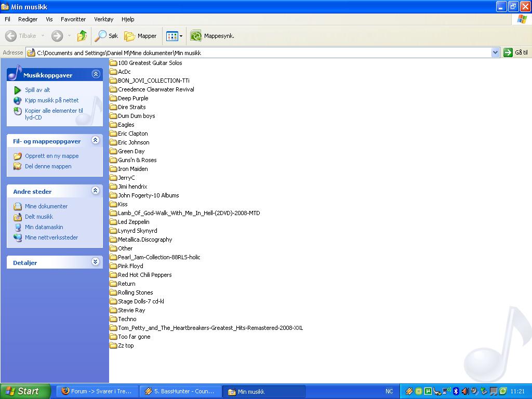This screenshot has width=532, height=399.
Task: Click the views grid icon
Action: point(172,36)
